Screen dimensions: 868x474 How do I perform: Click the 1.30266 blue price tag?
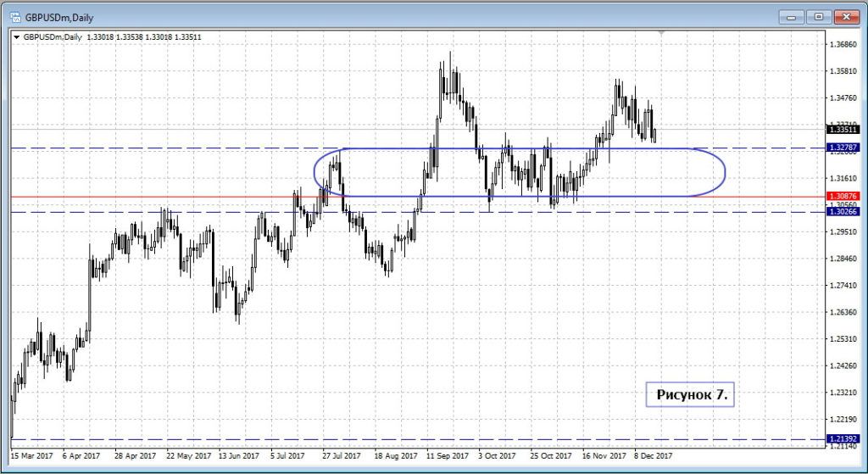click(x=843, y=212)
